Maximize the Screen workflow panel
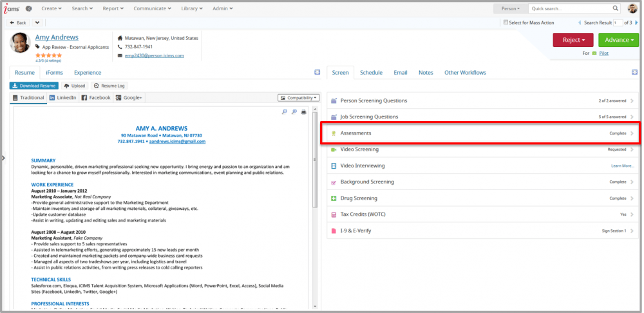Screen dimensions: 644x313 [634, 72]
